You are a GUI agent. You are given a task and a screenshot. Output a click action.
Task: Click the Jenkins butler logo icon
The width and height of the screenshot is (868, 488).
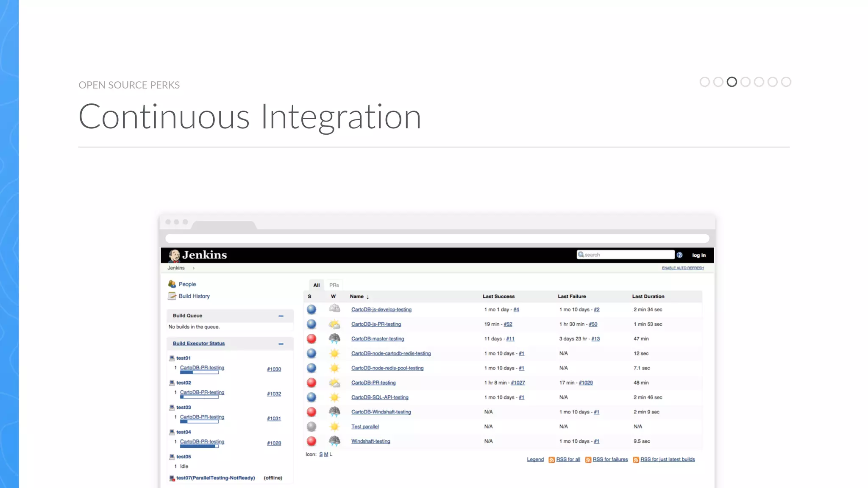tap(174, 255)
